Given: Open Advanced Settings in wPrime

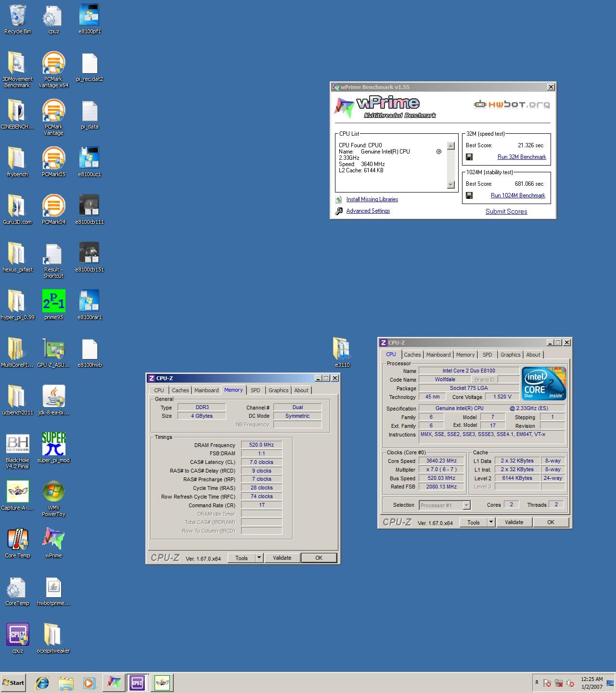Looking at the screenshot, I should click(x=368, y=211).
